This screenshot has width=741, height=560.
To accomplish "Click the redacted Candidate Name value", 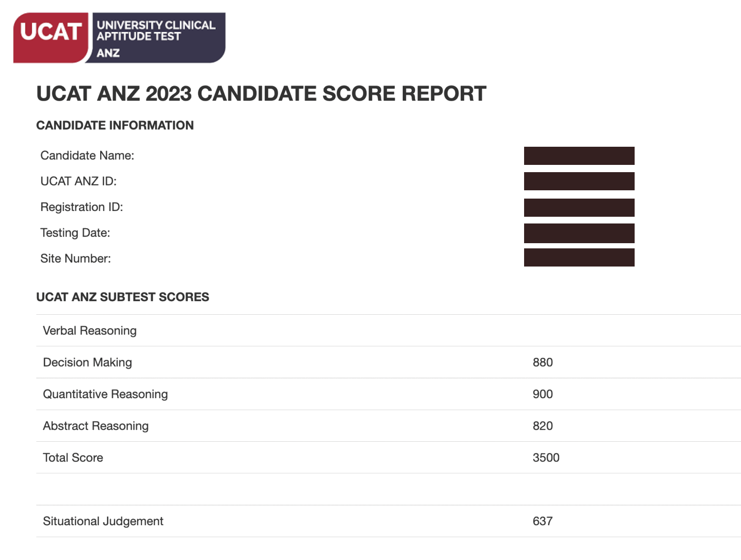I will pyautogui.click(x=579, y=156).
